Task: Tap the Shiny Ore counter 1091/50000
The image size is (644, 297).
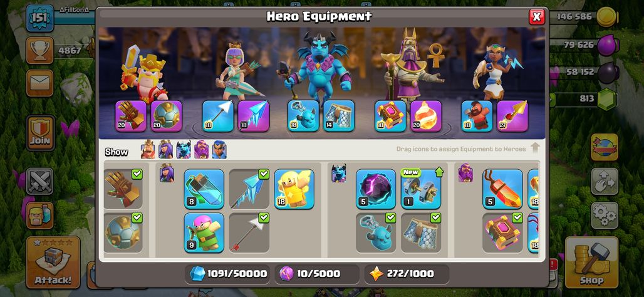Action: click(x=227, y=274)
